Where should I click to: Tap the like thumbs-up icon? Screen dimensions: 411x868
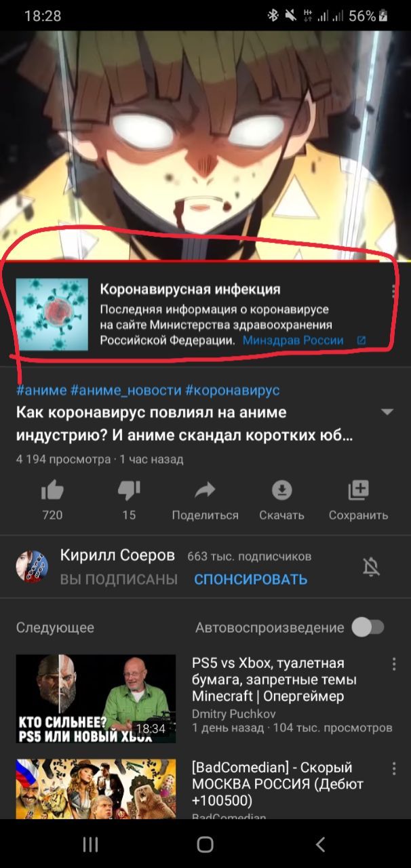coord(52,490)
